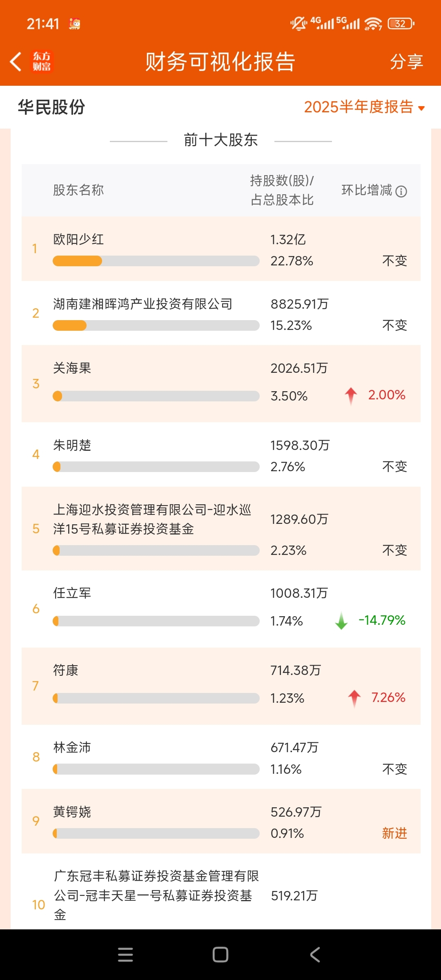Tap the 华民股份 stock name
The height and width of the screenshot is (980, 441).
[51, 107]
